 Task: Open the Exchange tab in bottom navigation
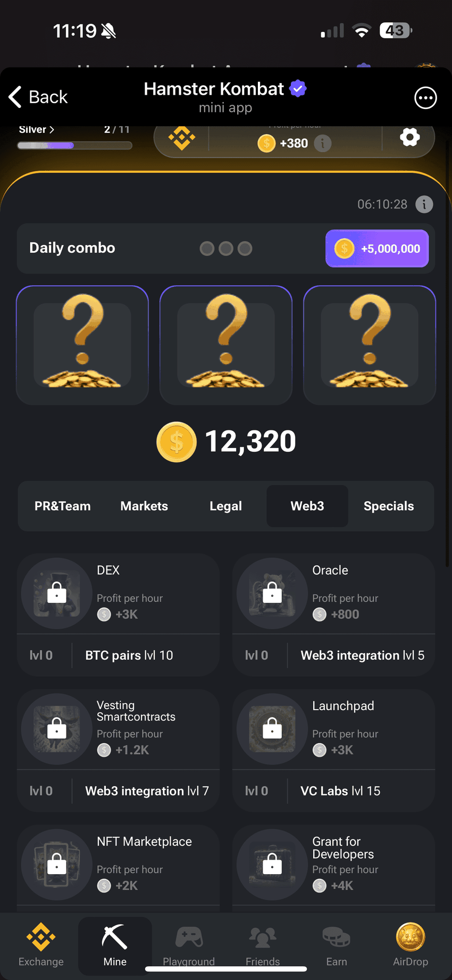41,945
